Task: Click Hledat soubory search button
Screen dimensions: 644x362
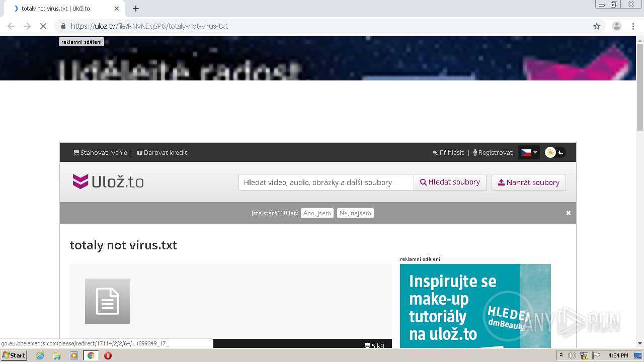Action: point(450,182)
